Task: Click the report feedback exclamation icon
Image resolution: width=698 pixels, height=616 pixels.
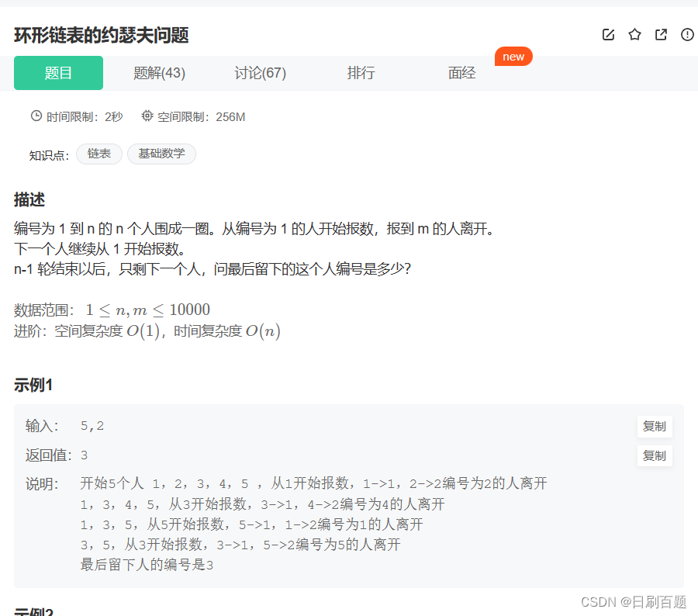Action: [687, 34]
